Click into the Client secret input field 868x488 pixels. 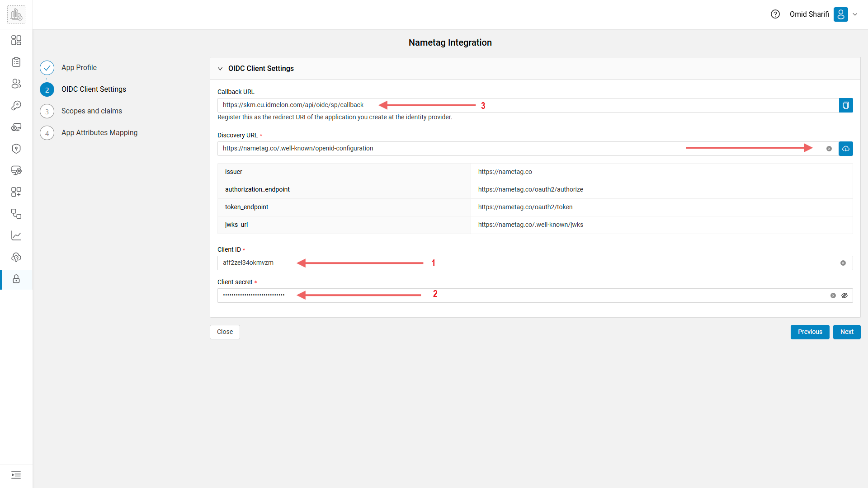535,296
